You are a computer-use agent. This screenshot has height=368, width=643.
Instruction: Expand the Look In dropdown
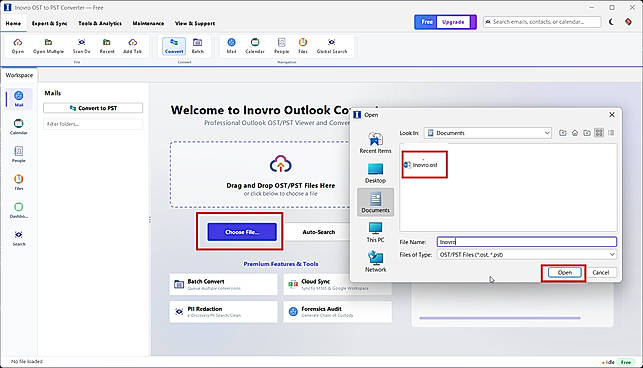[547, 133]
